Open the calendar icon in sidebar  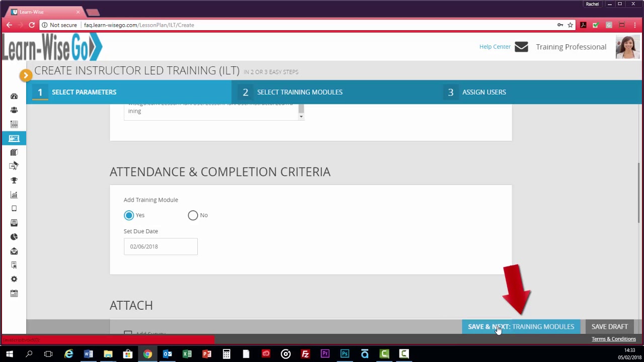pos(14,293)
